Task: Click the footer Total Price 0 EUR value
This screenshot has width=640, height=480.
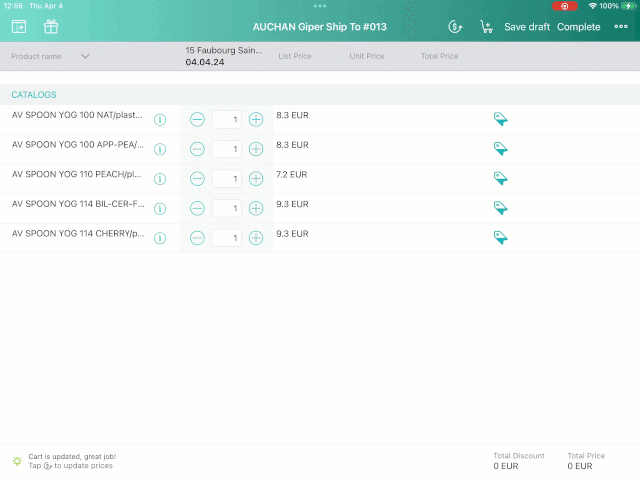Action: [580, 466]
